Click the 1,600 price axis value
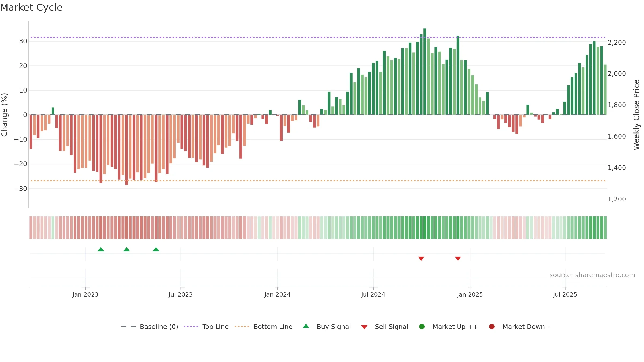Viewport: 644px width, 362px height. (x=617, y=136)
